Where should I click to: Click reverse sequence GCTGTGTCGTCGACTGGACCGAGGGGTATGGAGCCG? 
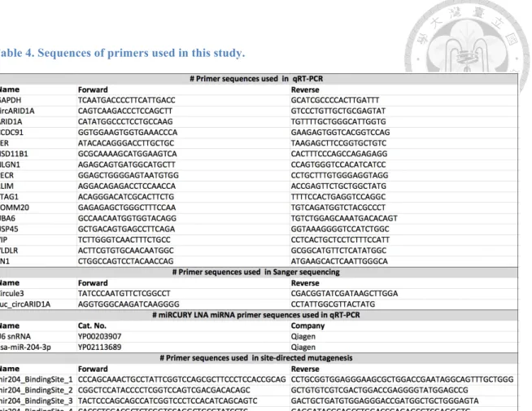379,391
